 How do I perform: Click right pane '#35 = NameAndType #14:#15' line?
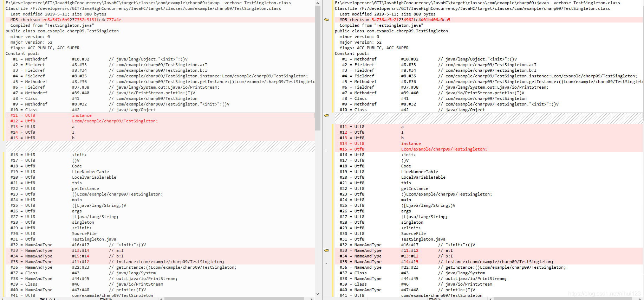pyautogui.click(x=489, y=262)
